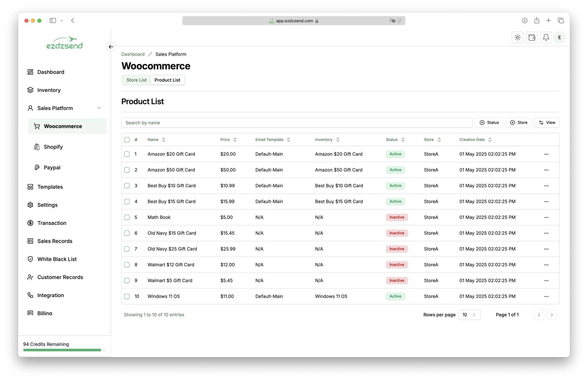Viewport: 588px width, 381px height.
Task: Toggle select-all checkbox in table header
Action: click(127, 140)
